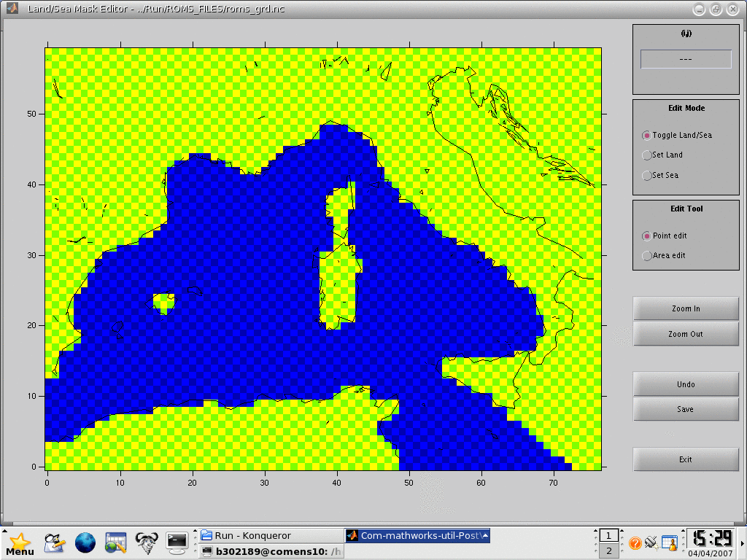Screen dimensions: 747x560
Task: Switch to the b302189@comens10 terminal taskbar entry
Action: (x=270, y=551)
